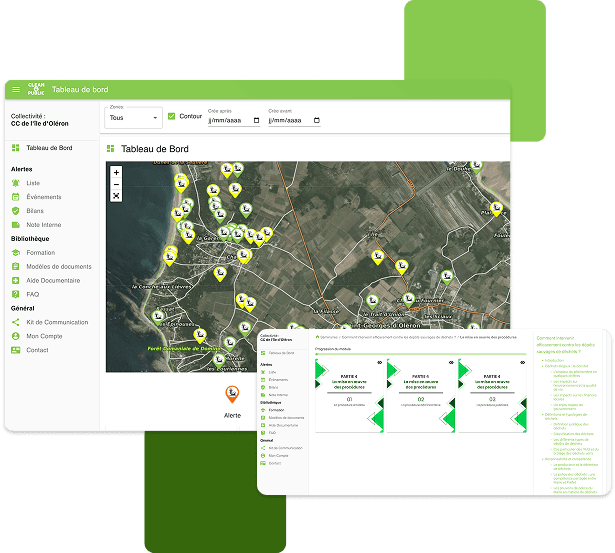
Task: Open the FAQ page
Action: (34, 295)
